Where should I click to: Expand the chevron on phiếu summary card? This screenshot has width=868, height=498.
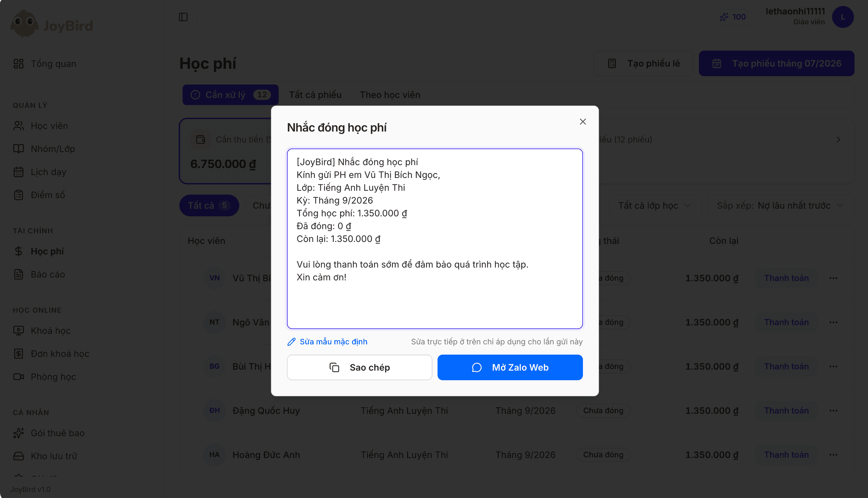point(838,140)
